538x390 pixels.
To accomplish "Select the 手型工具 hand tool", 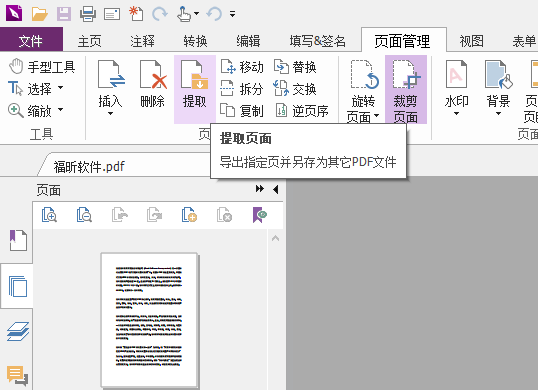I will pos(42,67).
